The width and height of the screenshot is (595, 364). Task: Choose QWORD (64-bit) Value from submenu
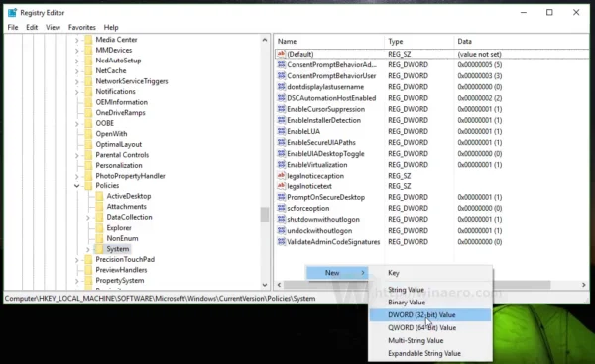click(x=430, y=328)
